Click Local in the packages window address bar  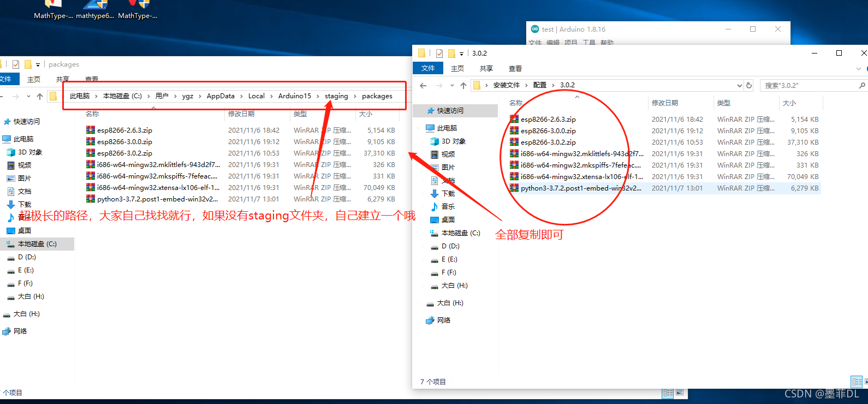tap(256, 96)
